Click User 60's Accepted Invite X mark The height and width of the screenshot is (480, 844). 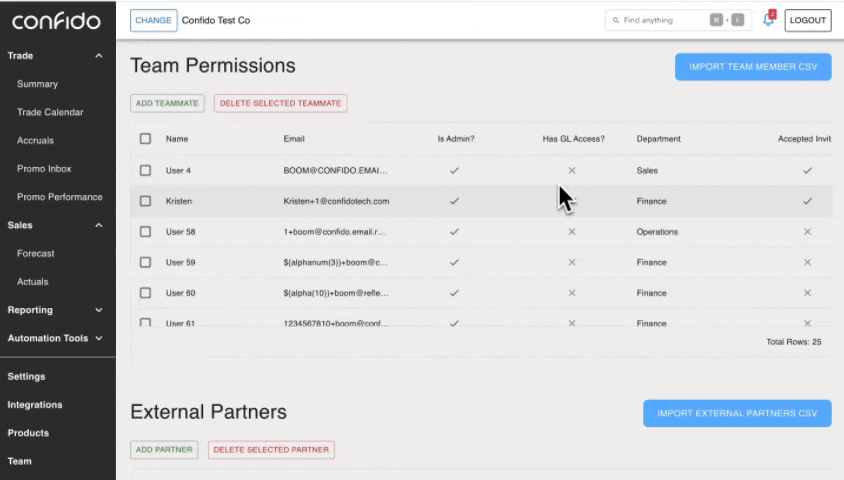click(807, 293)
